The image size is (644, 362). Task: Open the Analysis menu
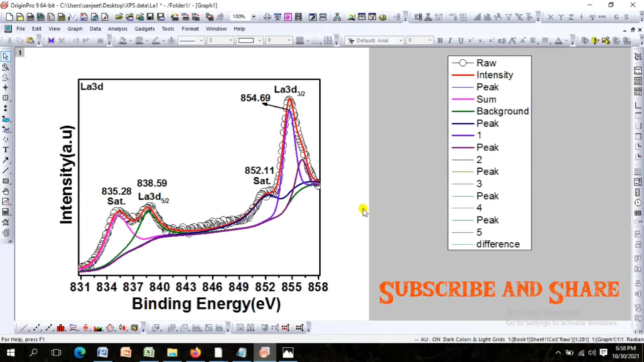(117, 29)
